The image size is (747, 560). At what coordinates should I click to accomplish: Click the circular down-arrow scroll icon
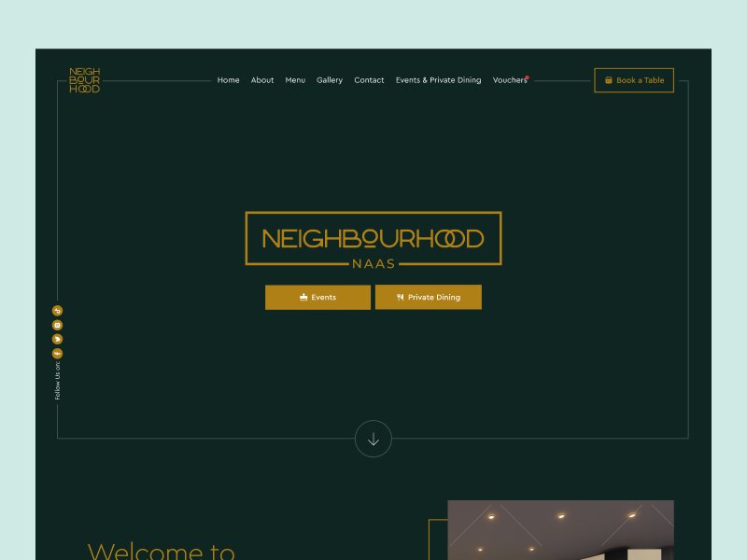tap(373, 439)
